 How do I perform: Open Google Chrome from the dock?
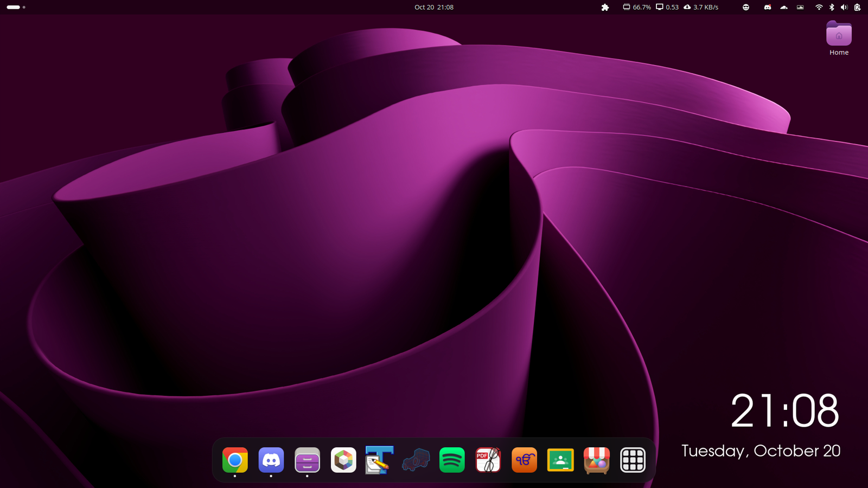click(x=235, y=460)
